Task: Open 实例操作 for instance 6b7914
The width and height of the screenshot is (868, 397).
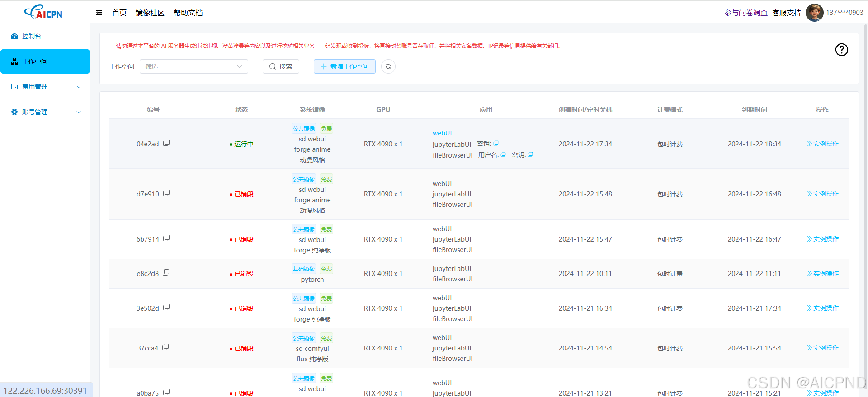Action: coord(823,239)
